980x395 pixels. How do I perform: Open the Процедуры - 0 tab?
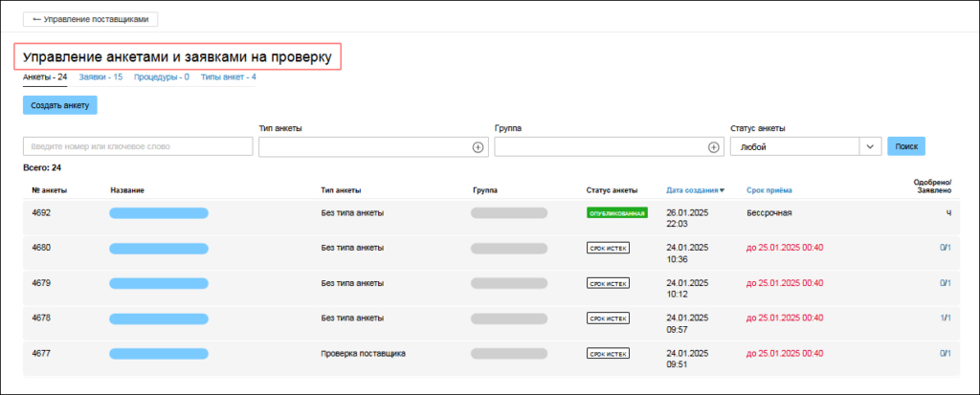pyautogui.click(x=161, y=77)
